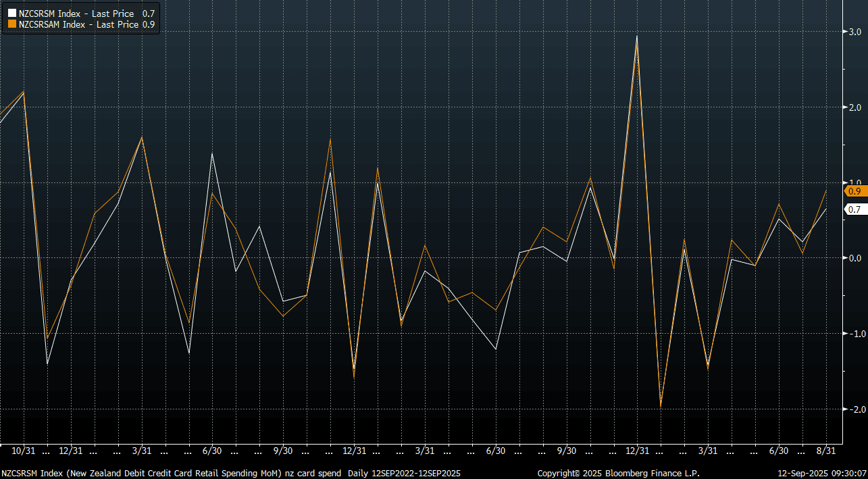Viewport: 868px width, 479px height.
Task: Click the chart's highest spike near 3.0
Action: point(636,38)
